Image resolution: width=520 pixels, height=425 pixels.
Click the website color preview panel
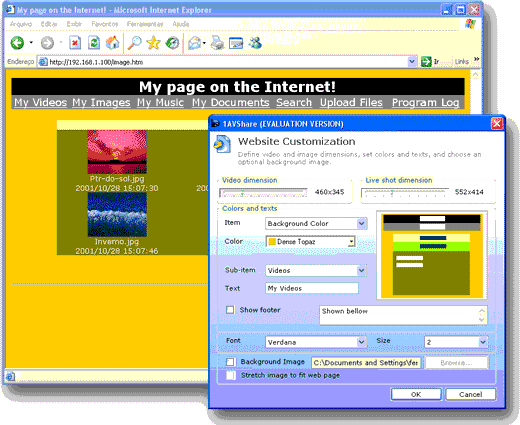(x=432, y=255)
